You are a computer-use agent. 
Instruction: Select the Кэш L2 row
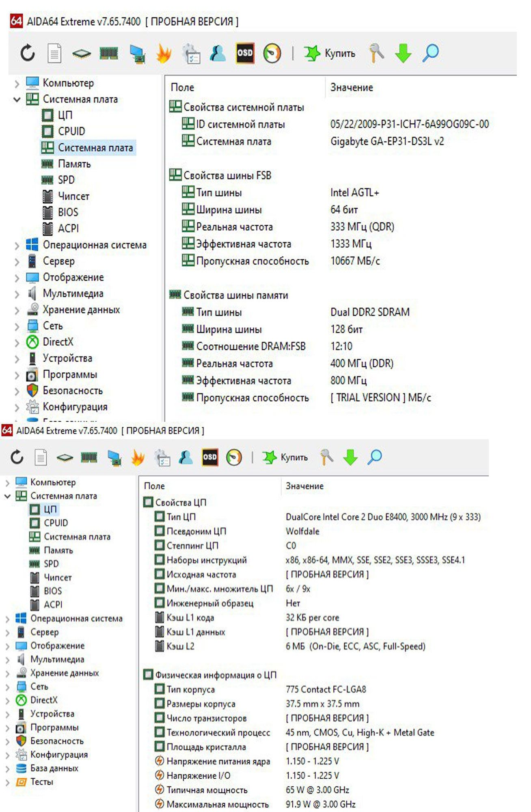click(x=290, y=646)
